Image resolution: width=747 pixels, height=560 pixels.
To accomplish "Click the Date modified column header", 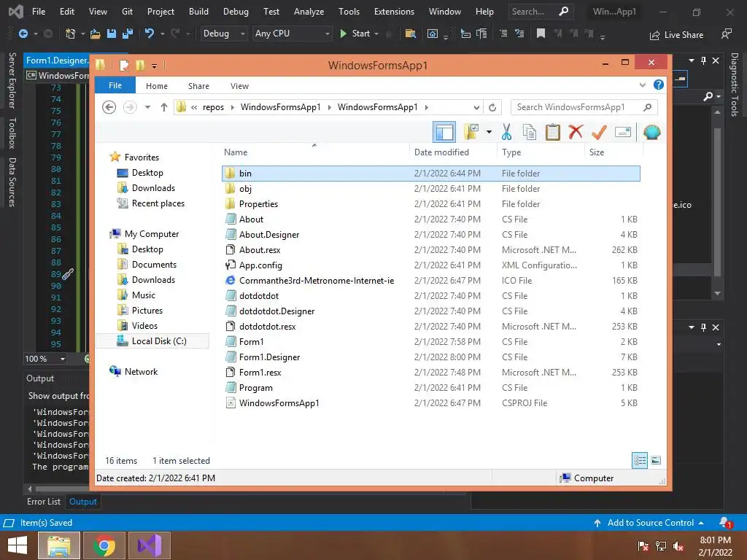I will 441,152.
